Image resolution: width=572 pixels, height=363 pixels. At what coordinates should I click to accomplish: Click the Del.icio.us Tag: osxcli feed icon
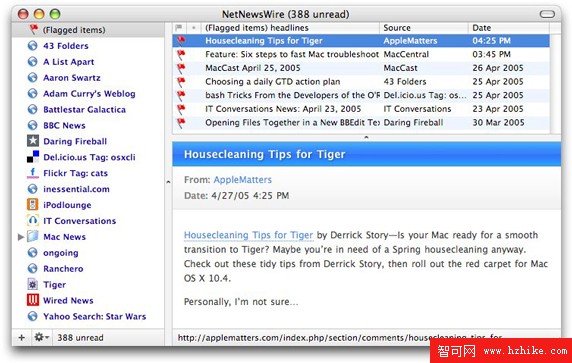tap(33, 157)
